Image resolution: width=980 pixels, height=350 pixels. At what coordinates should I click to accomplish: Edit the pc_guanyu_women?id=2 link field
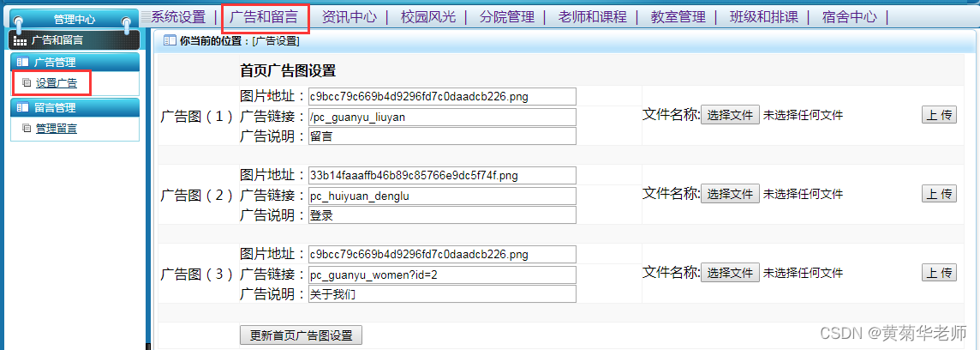(x=442, y=275)
